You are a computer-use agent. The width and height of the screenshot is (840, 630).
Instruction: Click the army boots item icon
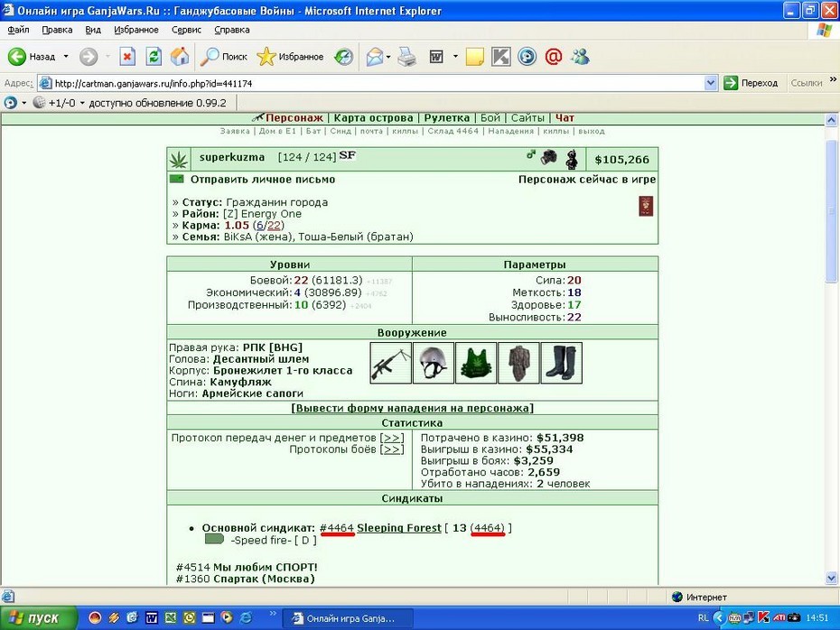point(562,363)
